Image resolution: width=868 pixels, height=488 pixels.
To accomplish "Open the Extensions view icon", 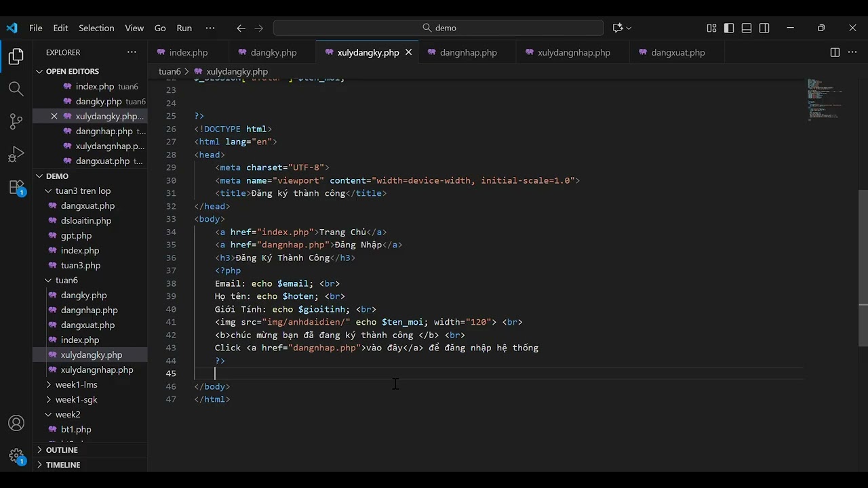I will 16,188.
